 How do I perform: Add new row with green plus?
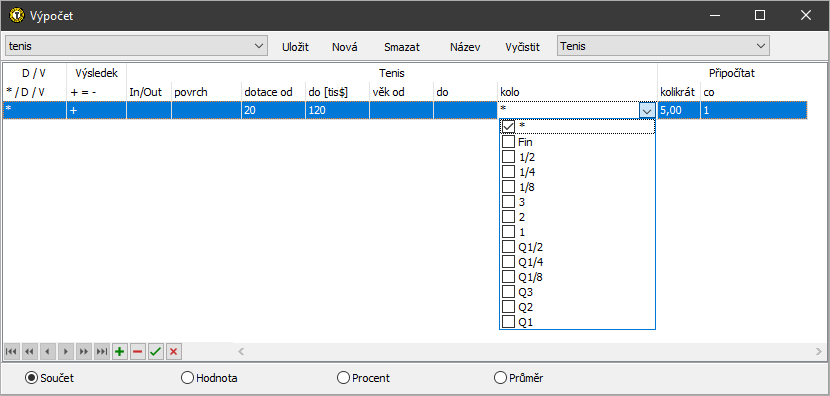[120, 352]
